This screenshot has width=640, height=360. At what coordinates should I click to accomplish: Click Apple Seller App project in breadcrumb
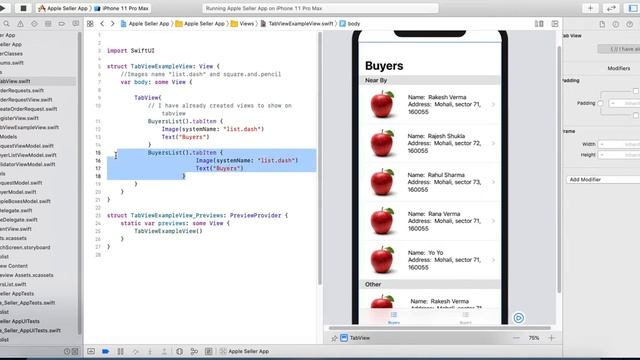click(145, 24)
